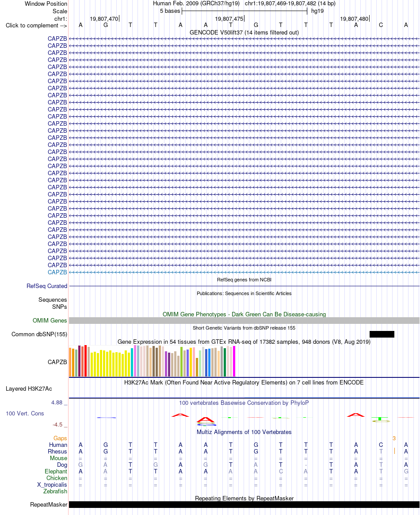Click the magenta bar in the GTEx chart
The image size is (420, 515).
coord(234,361)
